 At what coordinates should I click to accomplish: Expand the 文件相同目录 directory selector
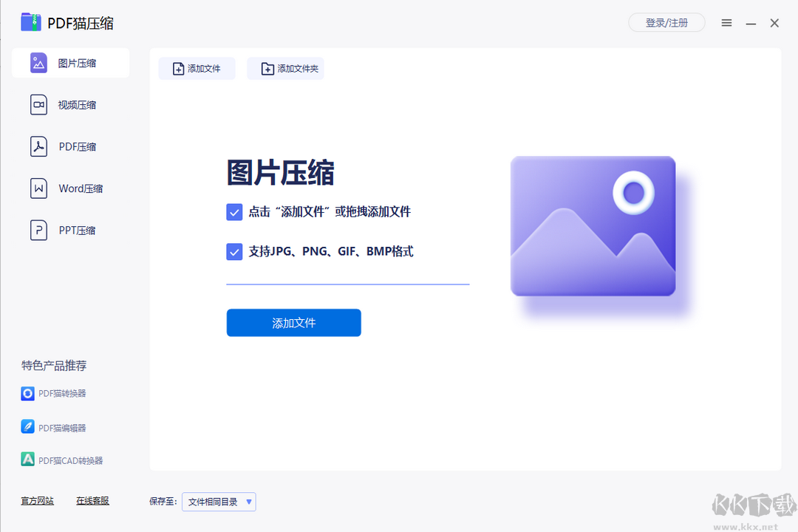click(x=219, y=502)
